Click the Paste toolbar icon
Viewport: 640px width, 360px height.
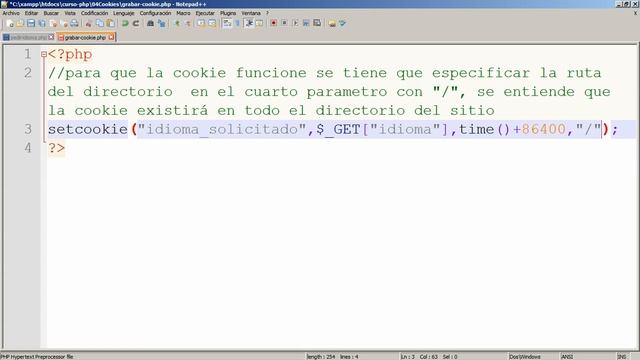(x=110, y=24)
